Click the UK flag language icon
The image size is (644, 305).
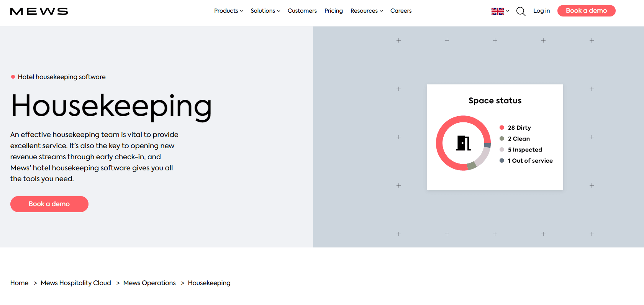pyautogui.click(x=497, y=11)
